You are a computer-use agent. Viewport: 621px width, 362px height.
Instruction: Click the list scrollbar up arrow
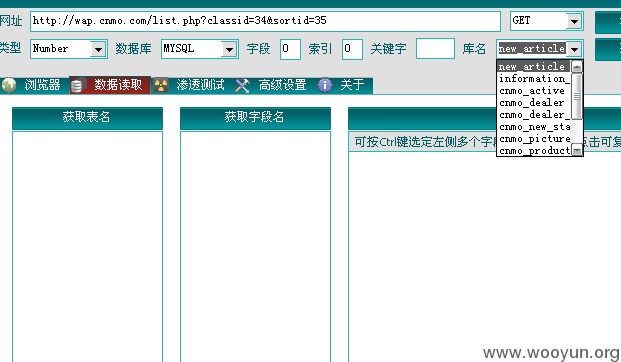[x=577, y=67]
